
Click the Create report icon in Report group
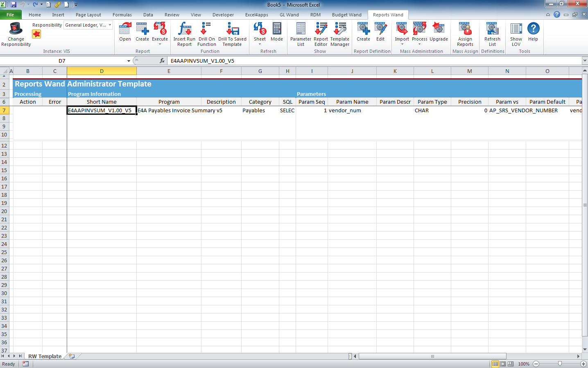click(142, 32)
